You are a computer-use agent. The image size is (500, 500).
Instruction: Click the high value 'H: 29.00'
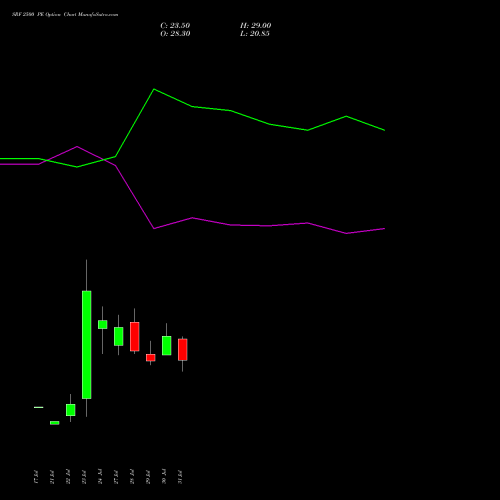pos(256,26)
